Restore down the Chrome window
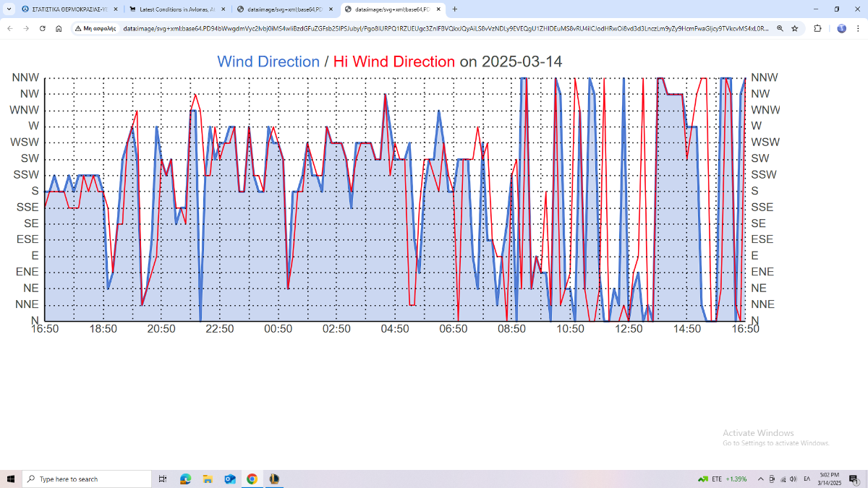 click(837, 9)
